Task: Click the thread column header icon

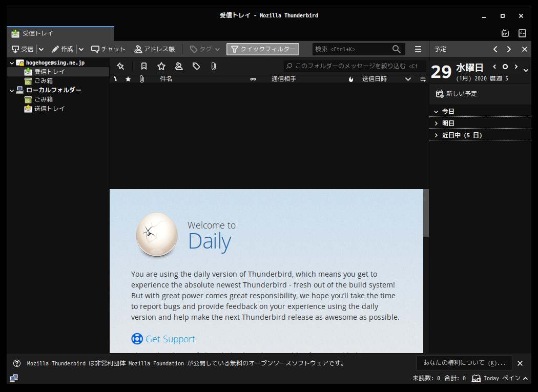Action: 116,79
